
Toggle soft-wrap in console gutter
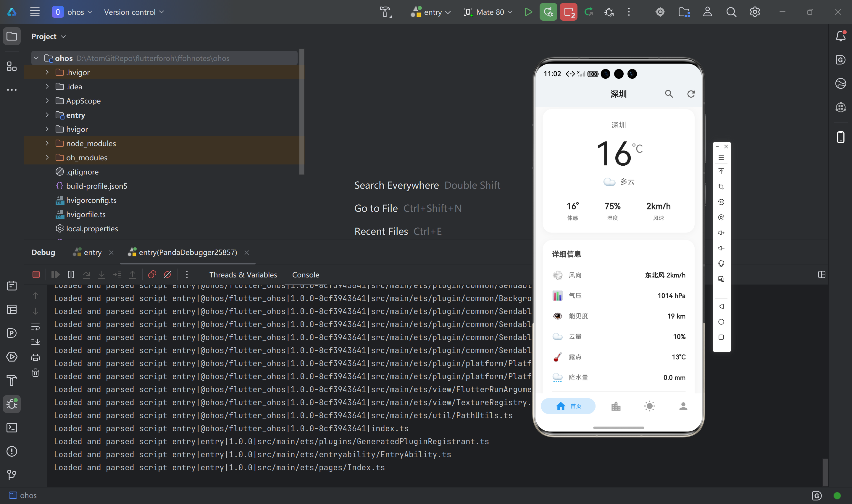35,327
